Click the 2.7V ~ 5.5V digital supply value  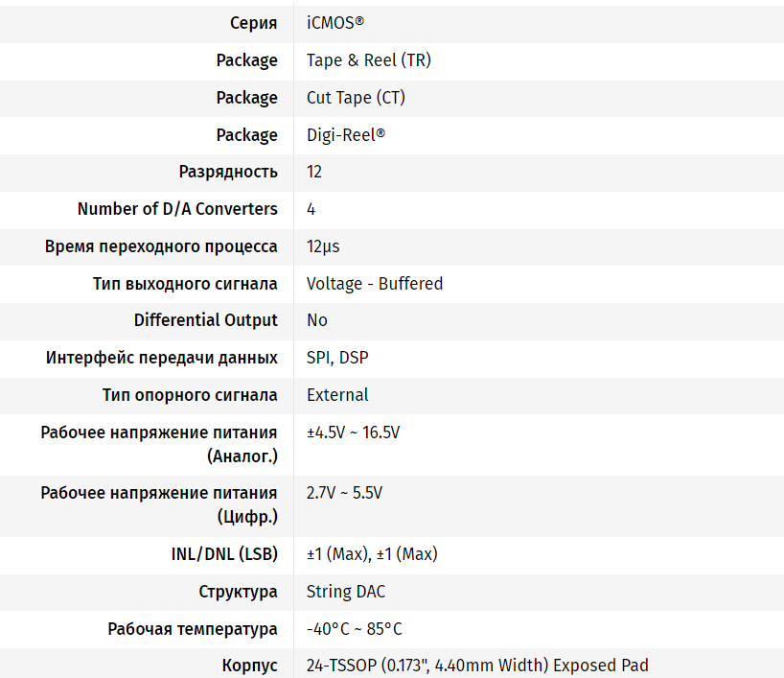point(344,493)
